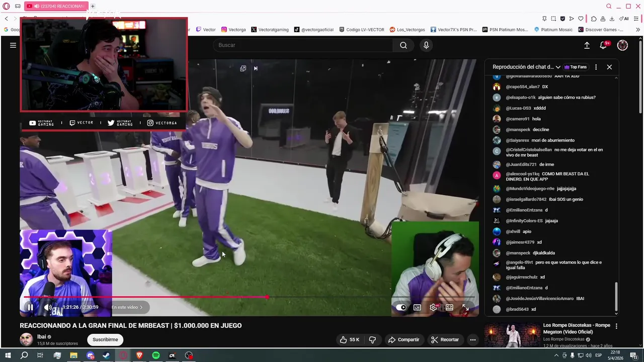This screenshot has width=644, height=362.
Task: Open Opera downloads panel
Action: [x=612, y=19]
